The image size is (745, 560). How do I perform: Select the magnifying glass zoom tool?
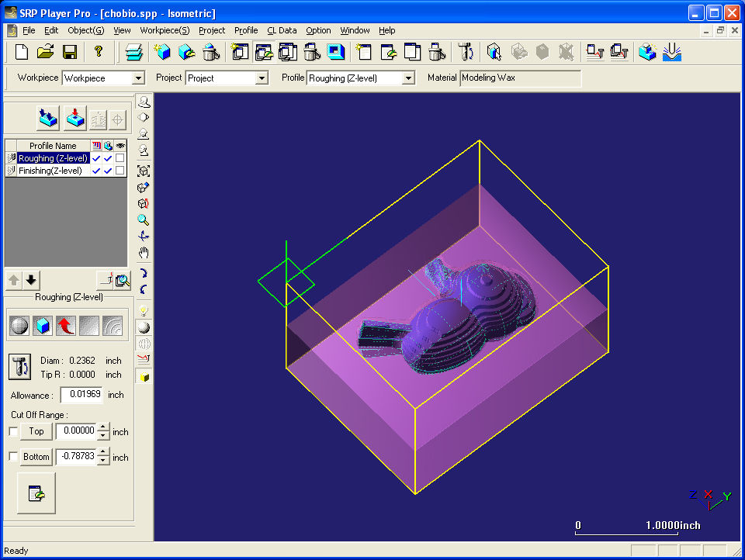(144, 220)
